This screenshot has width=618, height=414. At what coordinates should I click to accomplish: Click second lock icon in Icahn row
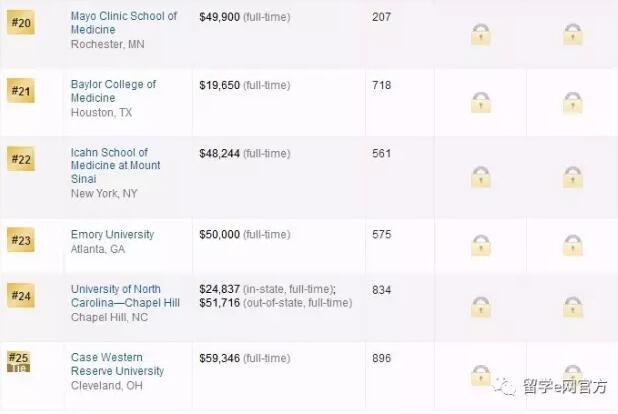pyautogui.click(x=572, y=177)
